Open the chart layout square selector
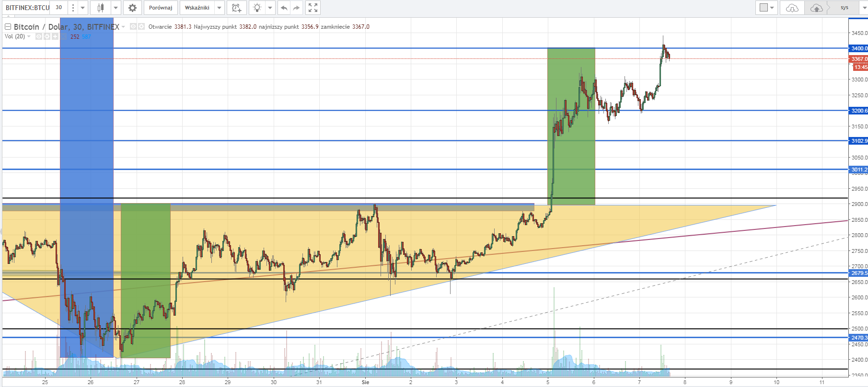This screenshot has height=387, width=868. (766, 8)
